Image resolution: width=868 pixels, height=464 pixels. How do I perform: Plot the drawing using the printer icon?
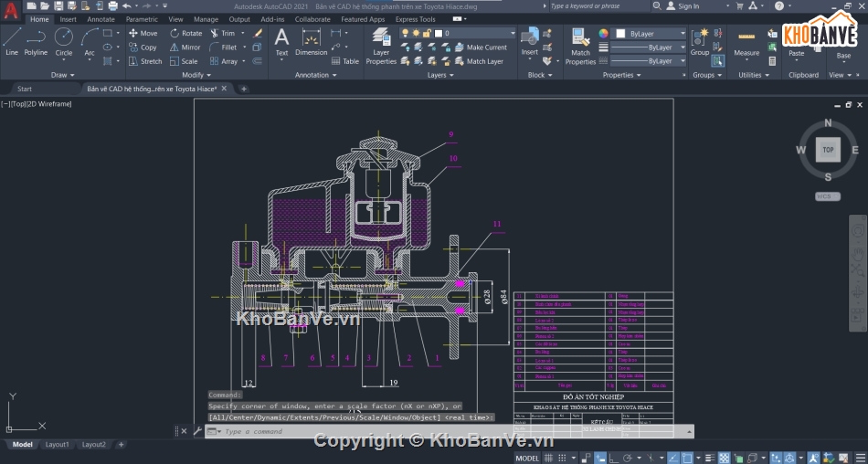[112, 6]
